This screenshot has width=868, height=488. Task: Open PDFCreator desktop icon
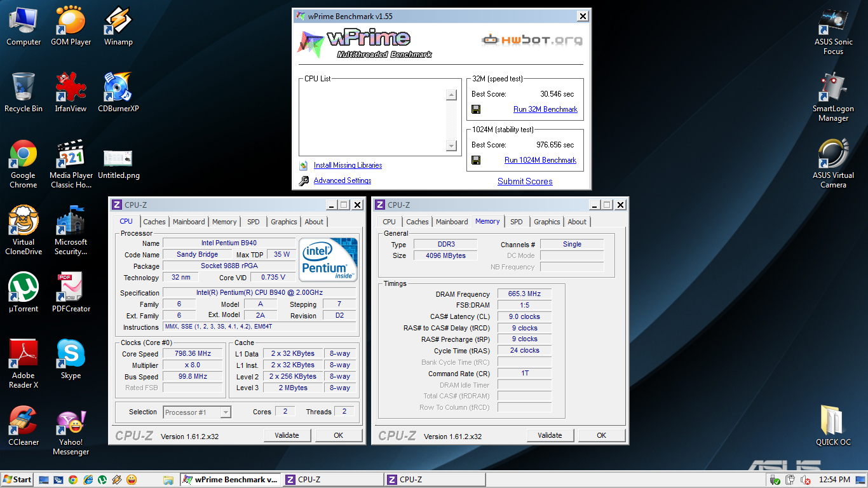click(x=71, y=293)
